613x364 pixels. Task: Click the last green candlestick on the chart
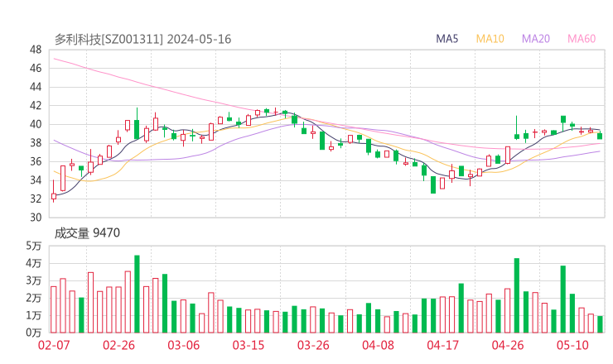pos(600,136)
